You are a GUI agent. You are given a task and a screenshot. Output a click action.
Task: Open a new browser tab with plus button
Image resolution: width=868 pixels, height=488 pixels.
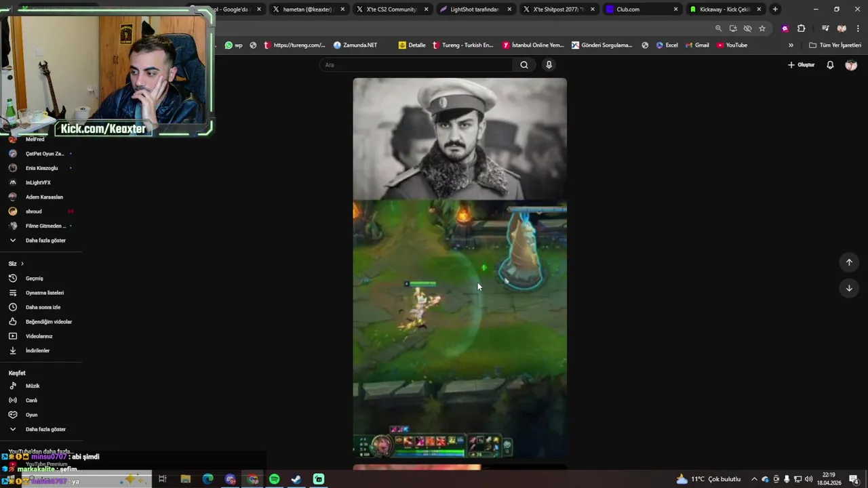(775, 9)
